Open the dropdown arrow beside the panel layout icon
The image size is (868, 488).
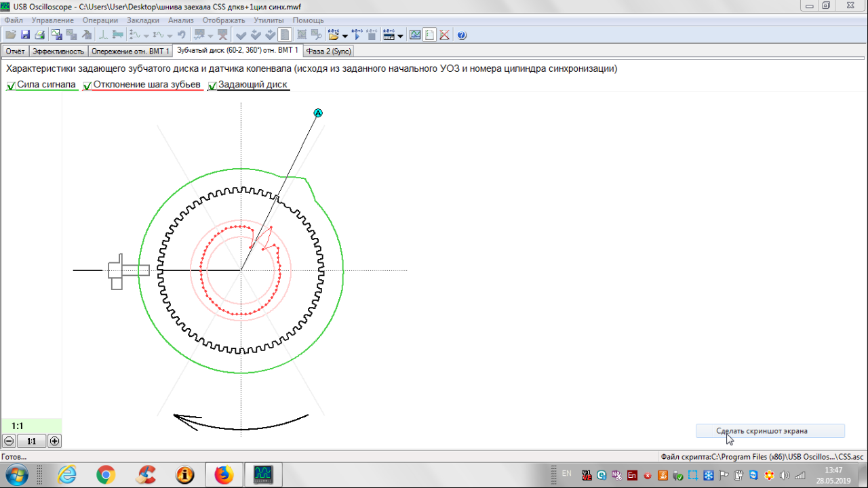pyautogui.click(x=400, y=35)
